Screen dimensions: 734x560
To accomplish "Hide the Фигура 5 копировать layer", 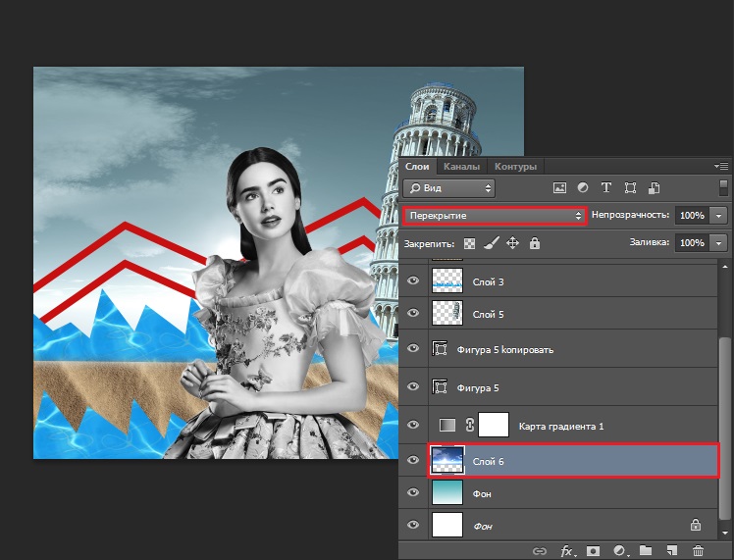I will pos(413,349).
